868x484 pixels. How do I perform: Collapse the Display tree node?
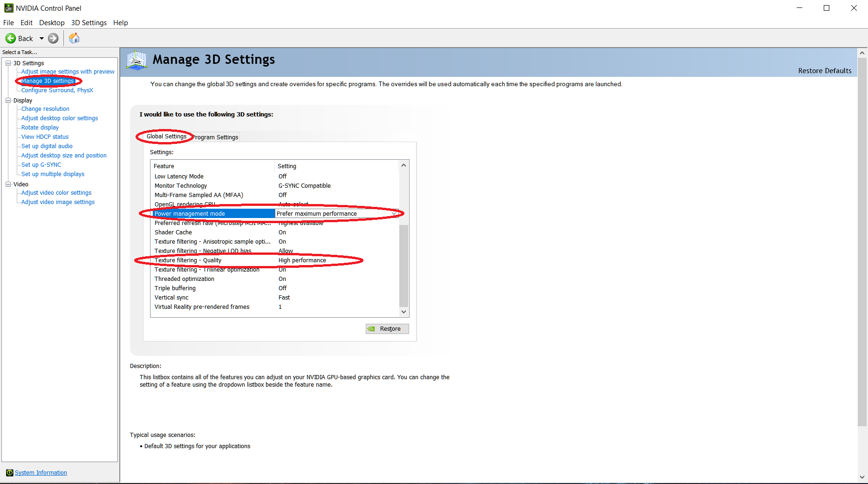[x=8, y=100]
